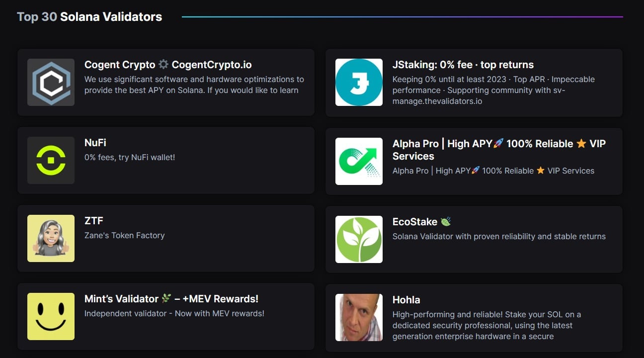Click Zane's Token Factory description text
Image resolution: width=644 pixels, height=358 pixels.
(124, 235)
